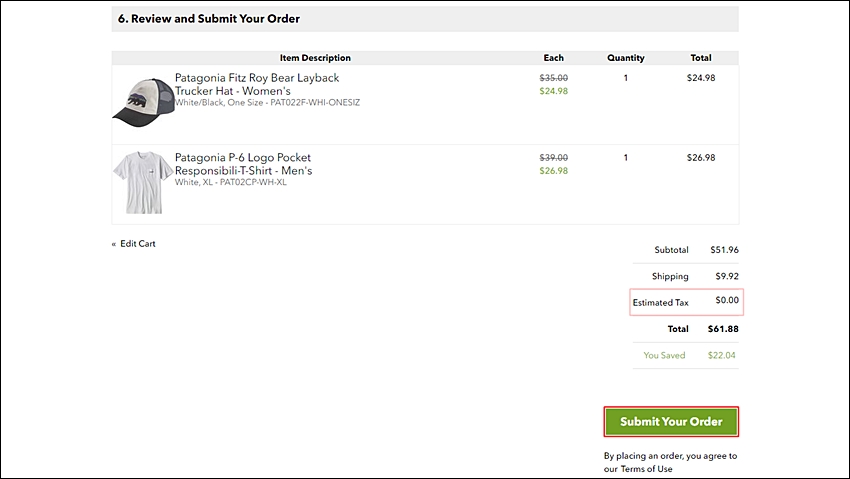Click the Shipping amount $9.92
This screenshot has width=850, height=479.
pos(727,276)
